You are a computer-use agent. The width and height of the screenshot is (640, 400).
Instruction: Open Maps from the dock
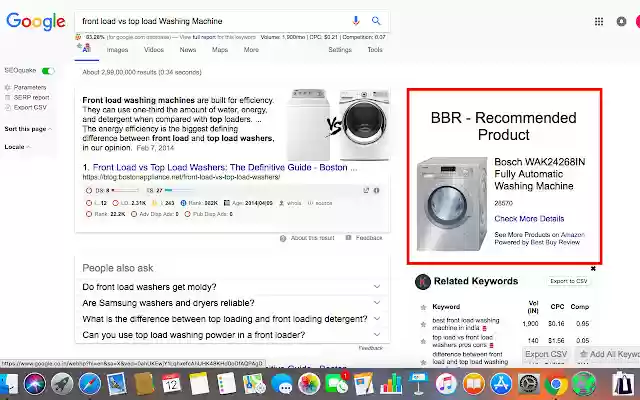(254, 383)
